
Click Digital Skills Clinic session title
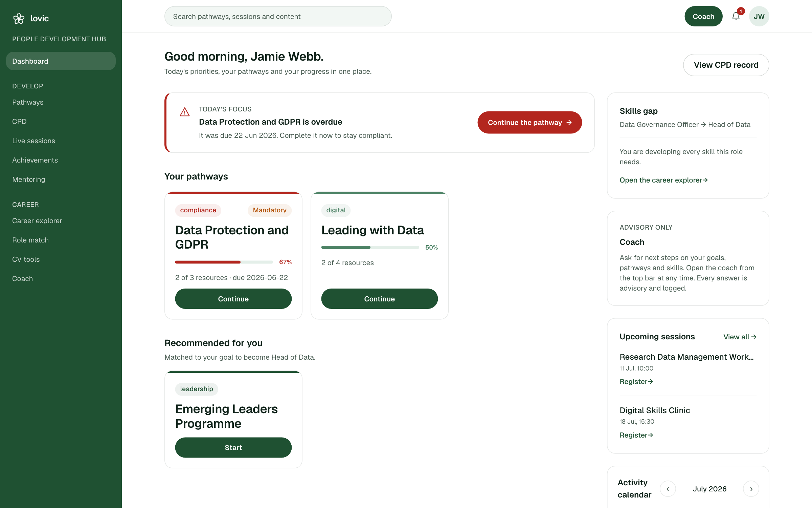(x=655, y=410)
